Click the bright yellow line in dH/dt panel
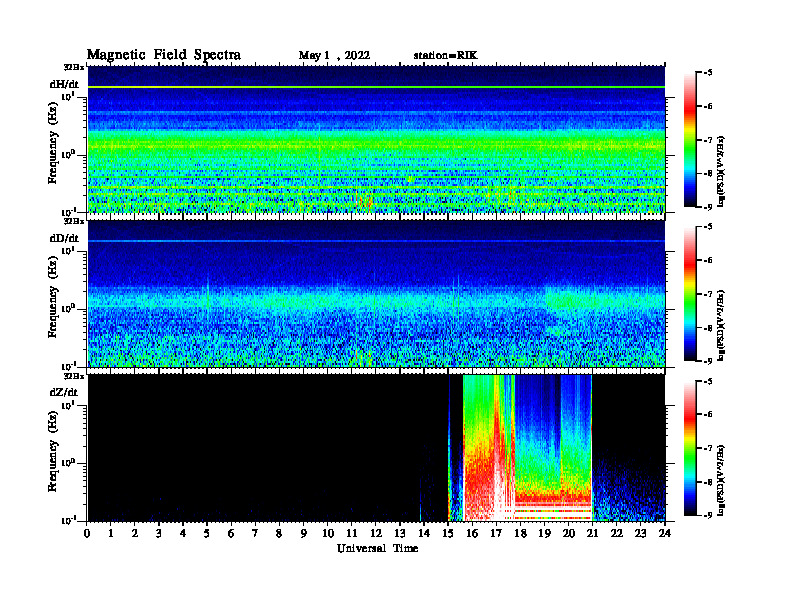The height and width of the screenshot is (612, 792). pos(376,87)
